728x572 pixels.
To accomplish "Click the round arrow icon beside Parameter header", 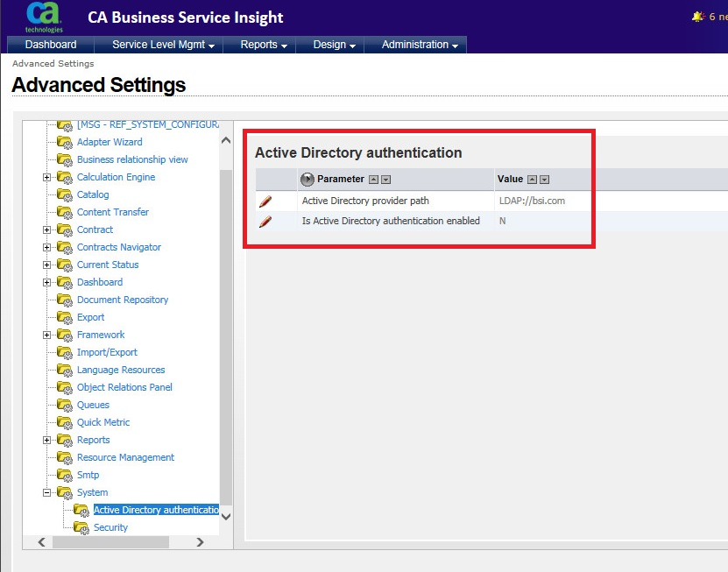I will (x=307, y=180).
